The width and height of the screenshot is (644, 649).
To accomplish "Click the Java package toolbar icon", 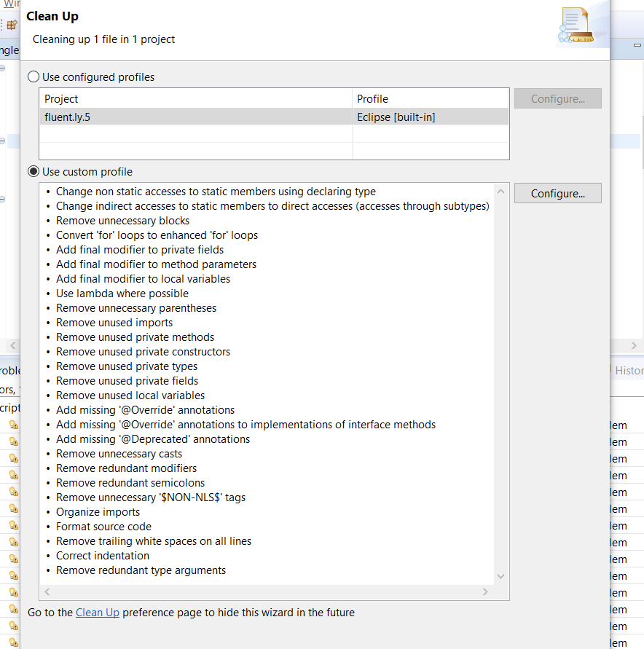I will pyautogui.click(x=12, y=24).
